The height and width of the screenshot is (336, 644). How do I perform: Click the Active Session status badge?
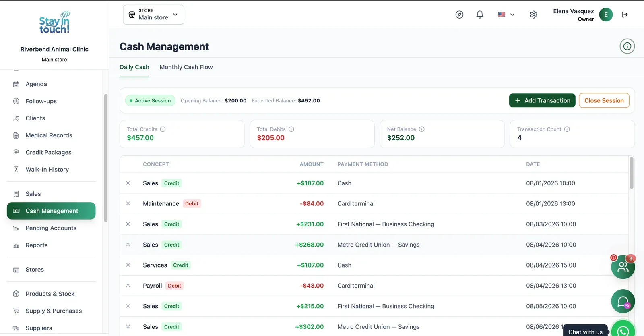150,101
